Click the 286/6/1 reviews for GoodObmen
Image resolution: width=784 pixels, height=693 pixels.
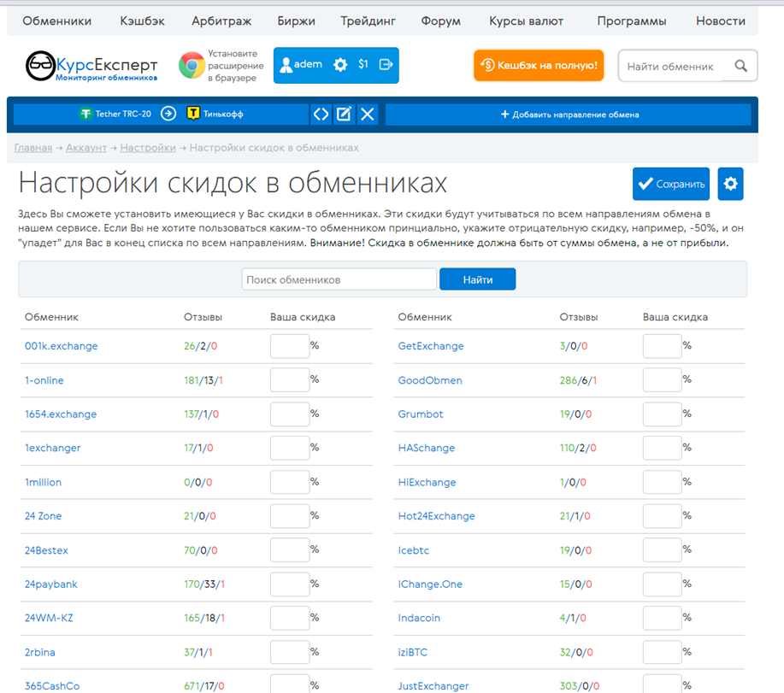tap(578, 380)
